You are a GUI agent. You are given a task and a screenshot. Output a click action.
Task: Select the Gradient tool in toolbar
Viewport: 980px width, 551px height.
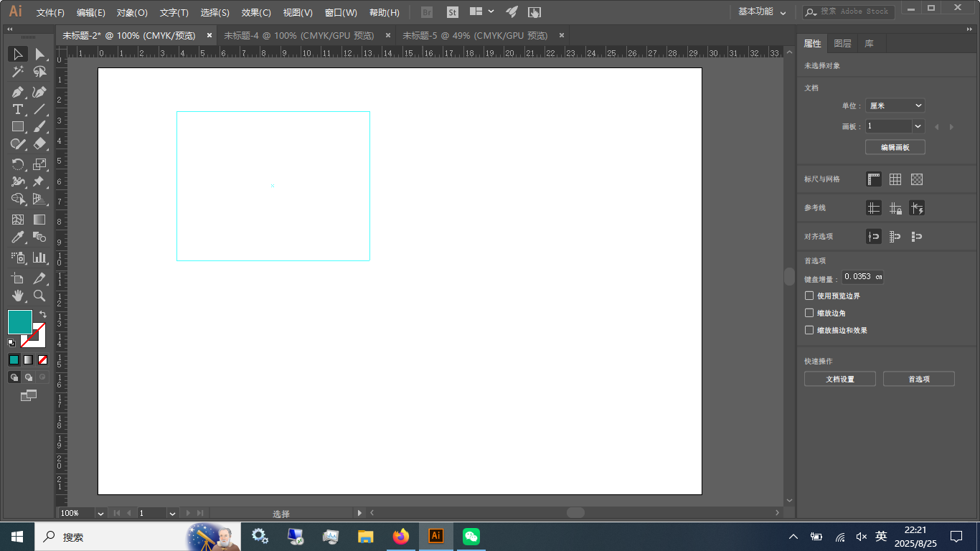click(39, 220)
